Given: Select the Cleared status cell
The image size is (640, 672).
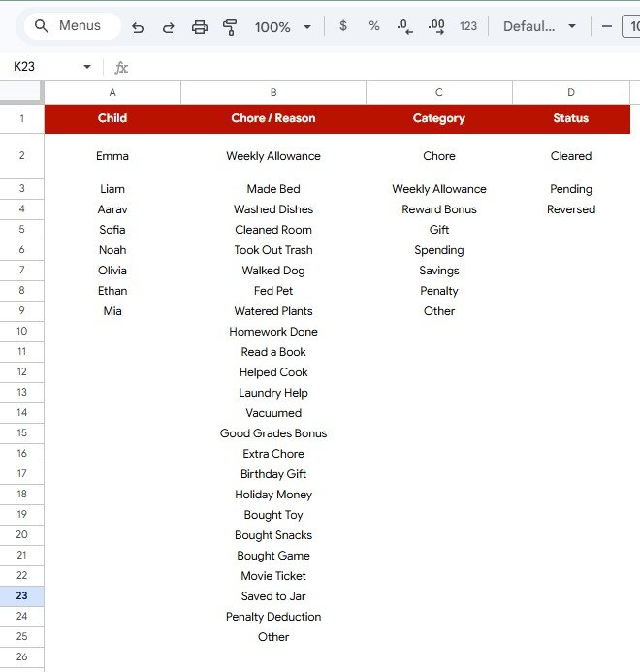Looking at the screenshot, I should pos(571,156).
